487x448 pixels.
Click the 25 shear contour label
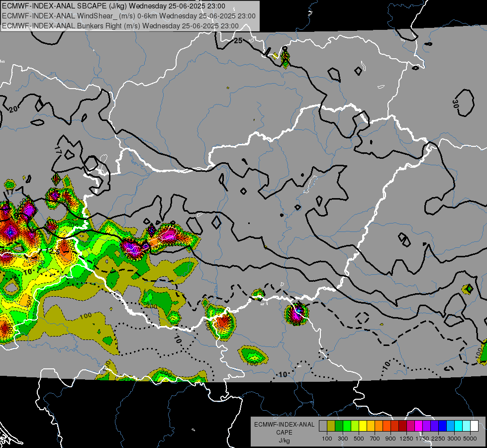click(238, 41)
